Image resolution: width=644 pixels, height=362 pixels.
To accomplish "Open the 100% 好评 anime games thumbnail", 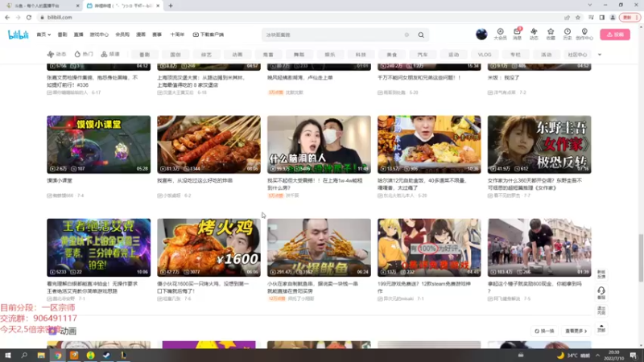I will pos(429,248).
